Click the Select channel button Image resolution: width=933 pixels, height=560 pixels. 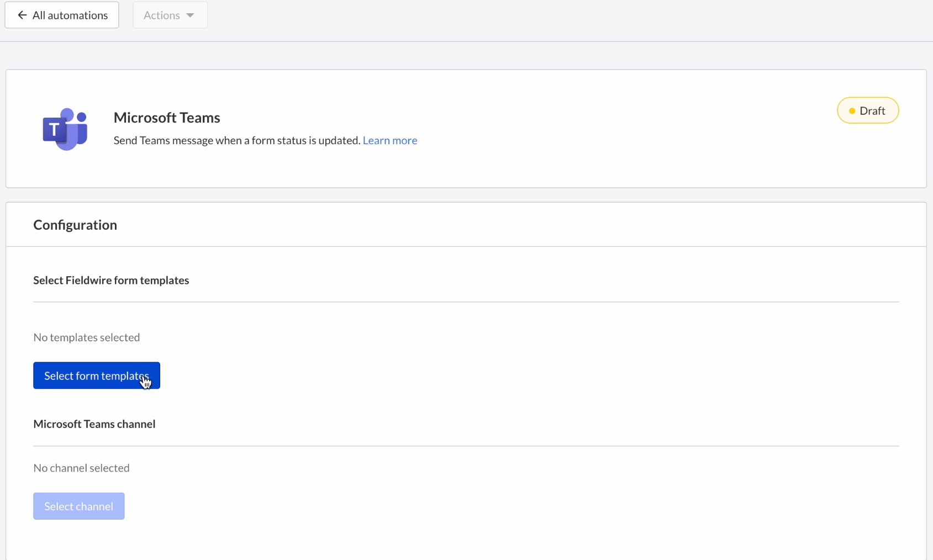(x=79, y=506)
